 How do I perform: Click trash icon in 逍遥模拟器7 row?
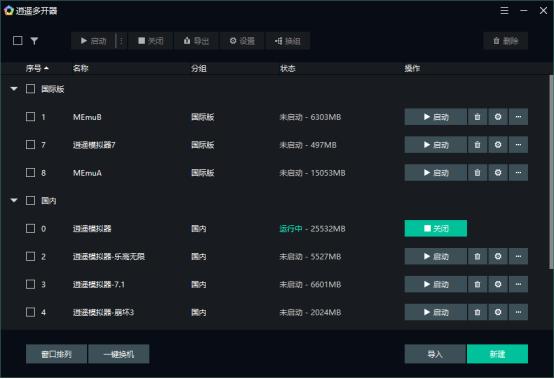coord(477,145)
